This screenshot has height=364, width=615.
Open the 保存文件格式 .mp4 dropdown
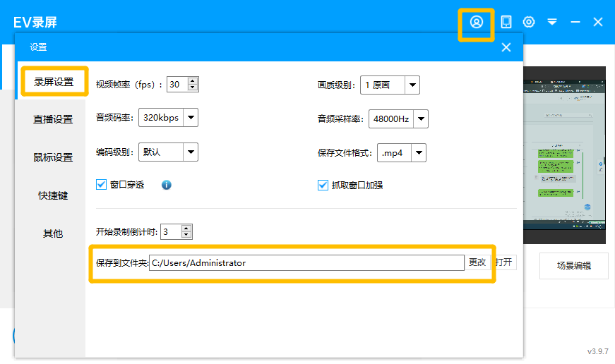419,153
